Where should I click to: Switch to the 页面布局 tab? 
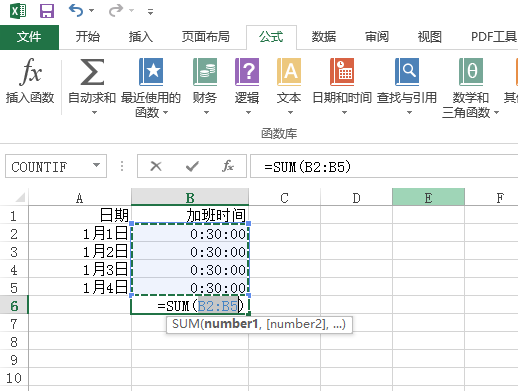[206, 37]
